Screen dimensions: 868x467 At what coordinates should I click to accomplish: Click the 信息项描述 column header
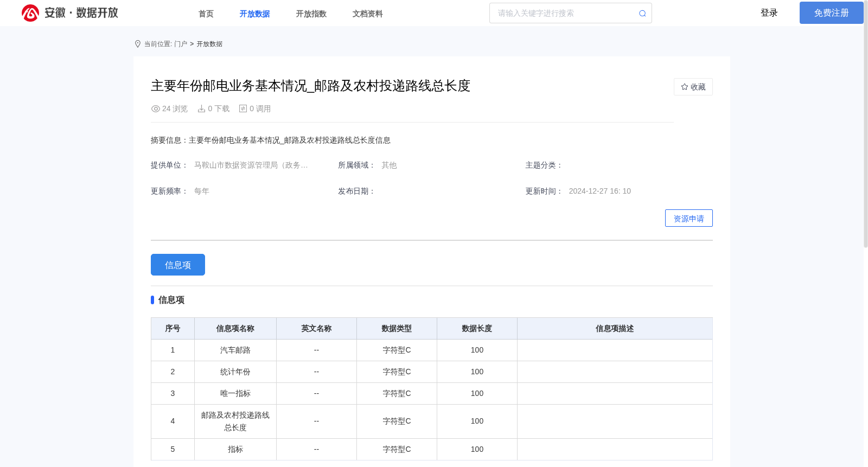tap(615, 328)
